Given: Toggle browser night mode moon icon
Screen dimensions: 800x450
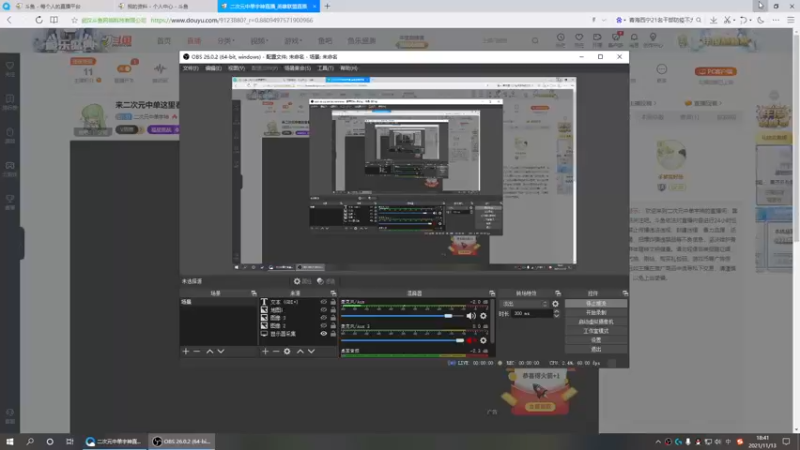Looking at the screenshot, I should pos(760,20).
